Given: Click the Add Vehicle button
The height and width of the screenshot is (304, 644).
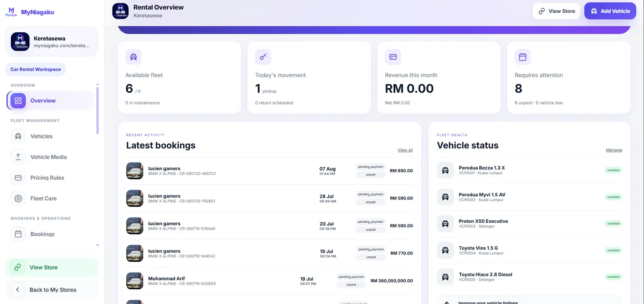Looking at the screenshot, I should click(610, 11).
